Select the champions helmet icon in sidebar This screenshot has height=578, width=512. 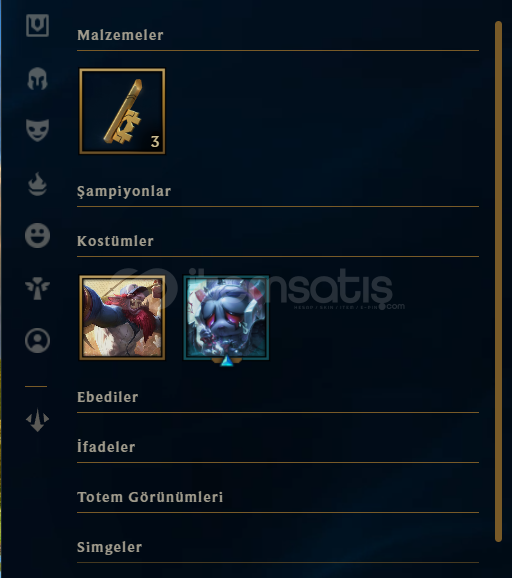click(37, 78)
